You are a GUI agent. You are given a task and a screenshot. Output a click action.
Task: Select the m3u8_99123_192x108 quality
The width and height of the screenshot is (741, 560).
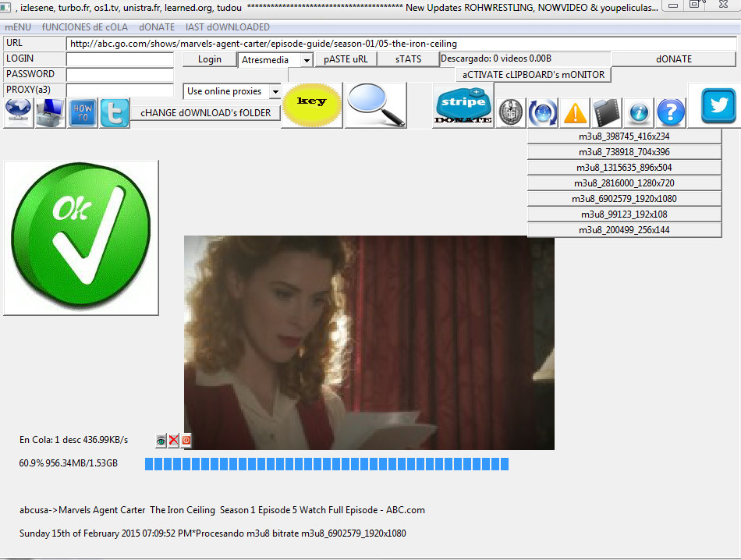click(624, 214)
